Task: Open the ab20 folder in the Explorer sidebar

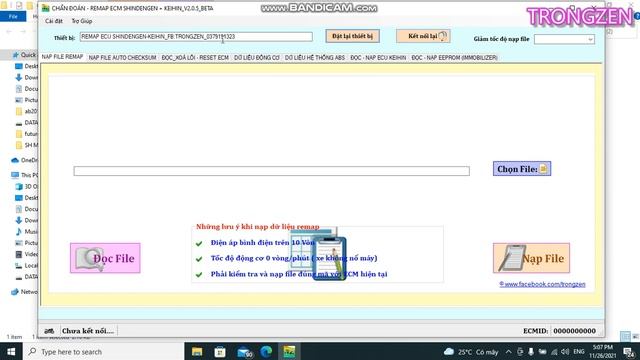Action: click(26, 111)
